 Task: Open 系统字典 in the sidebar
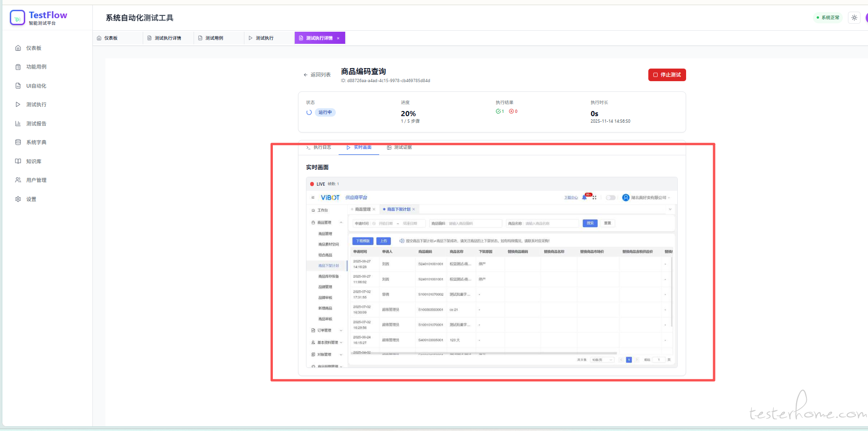point(36,142)
